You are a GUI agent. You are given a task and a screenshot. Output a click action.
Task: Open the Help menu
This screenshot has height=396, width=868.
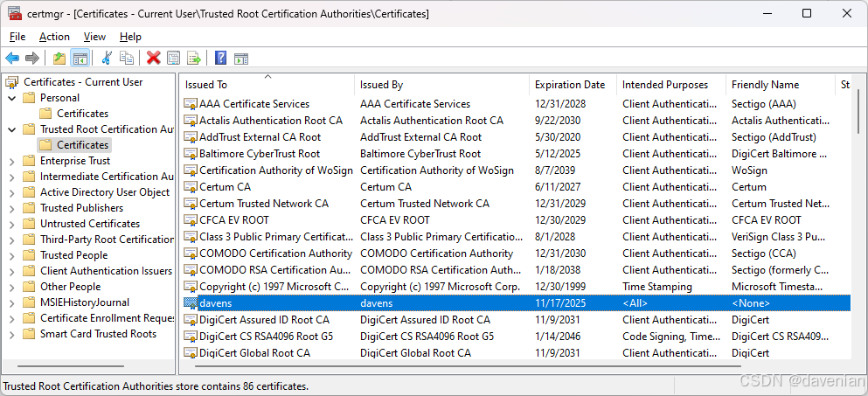130,37
